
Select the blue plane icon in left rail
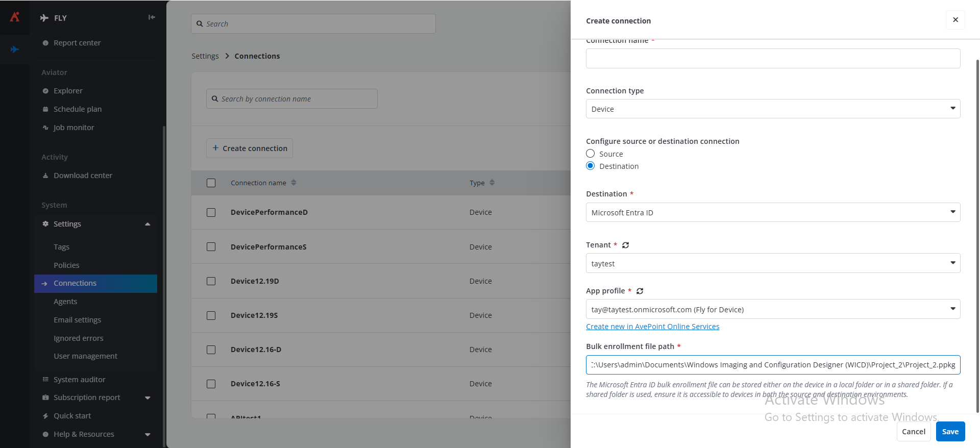pos(14,49)
